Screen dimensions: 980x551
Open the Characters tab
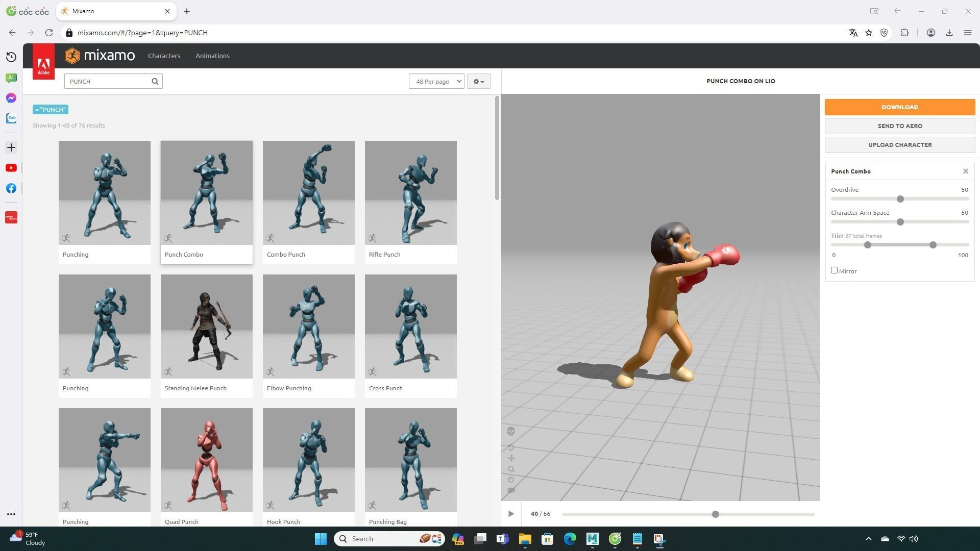164,56
